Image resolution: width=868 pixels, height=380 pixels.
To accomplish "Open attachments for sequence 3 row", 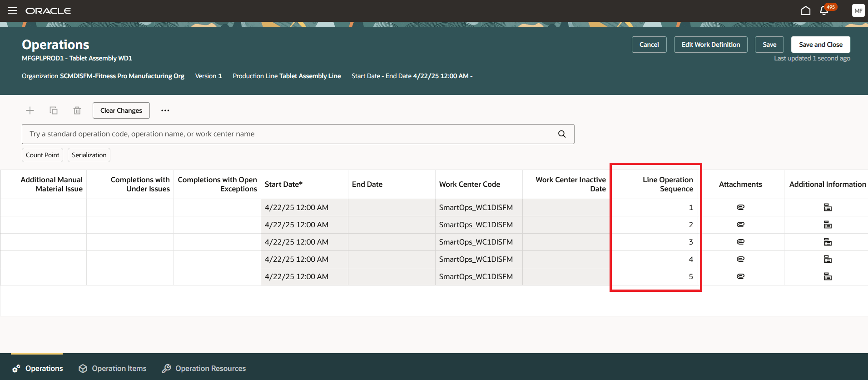I will coord(740,242).
